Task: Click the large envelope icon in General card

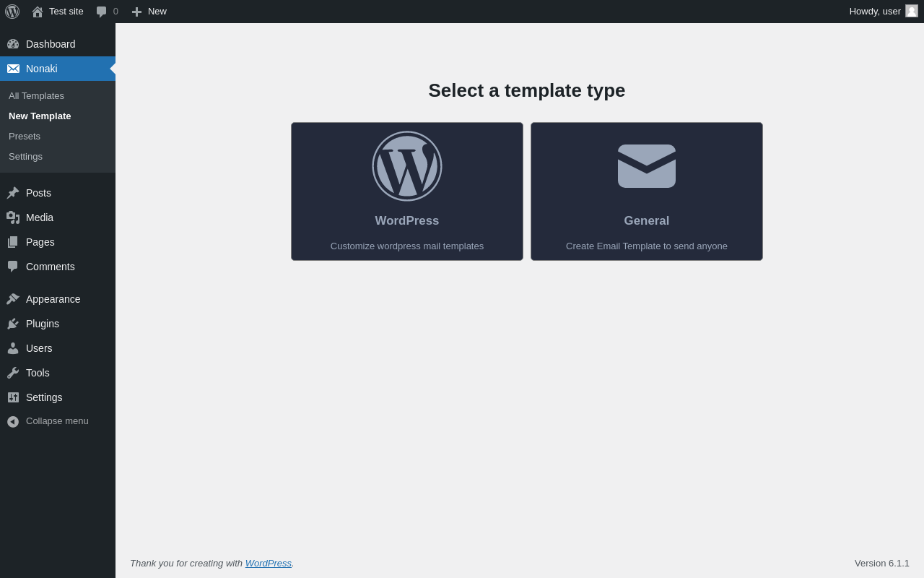Action: [647, 166]
